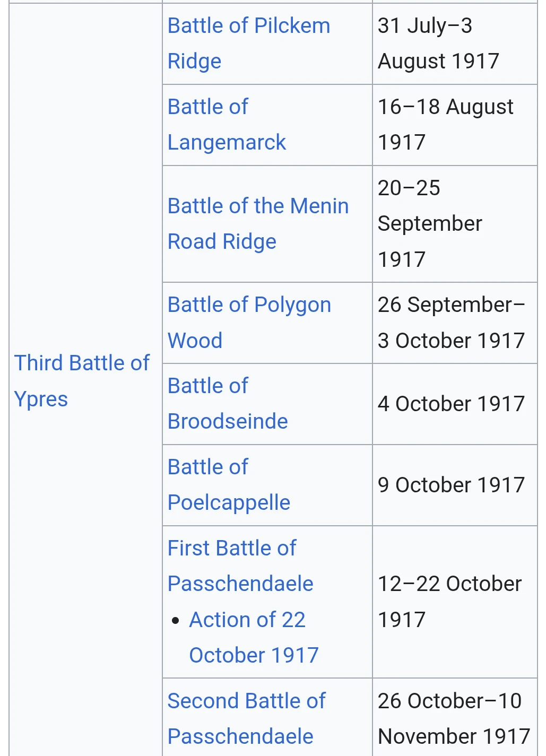The image size is (546, 756).
Task: Click the 20–25 September 1917 date cell
Action: coord(455,224)
